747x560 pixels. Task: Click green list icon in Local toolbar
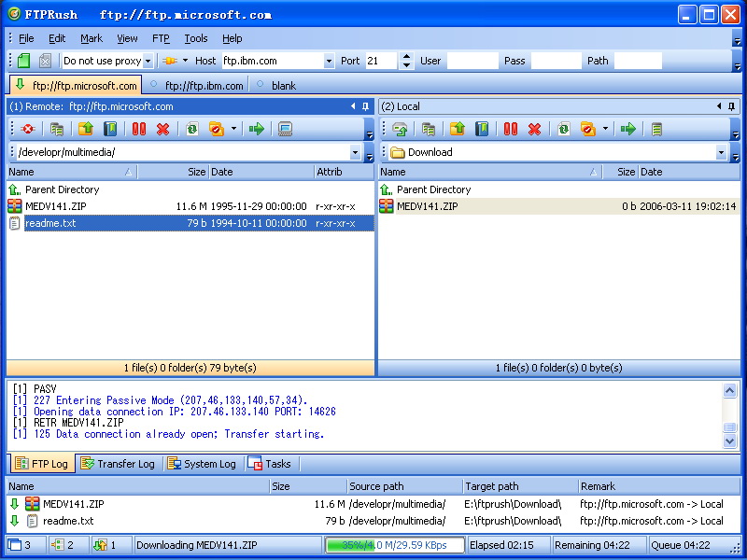(656, 129)
